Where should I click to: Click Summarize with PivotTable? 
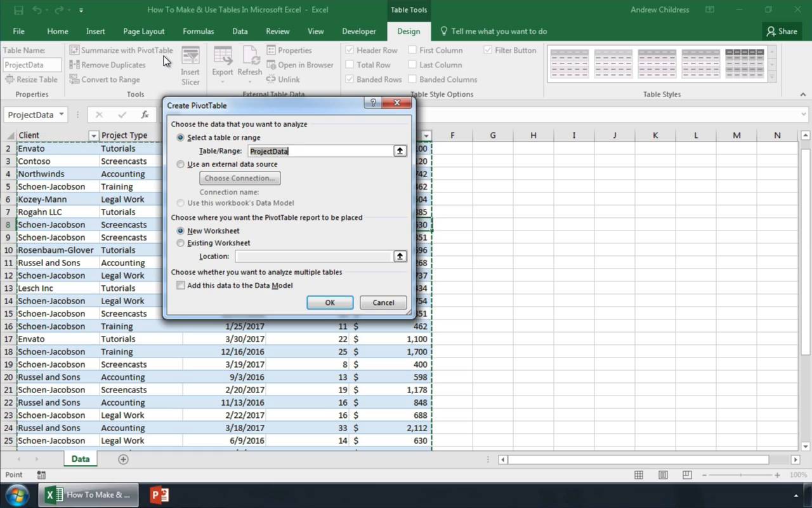(121, 50)
